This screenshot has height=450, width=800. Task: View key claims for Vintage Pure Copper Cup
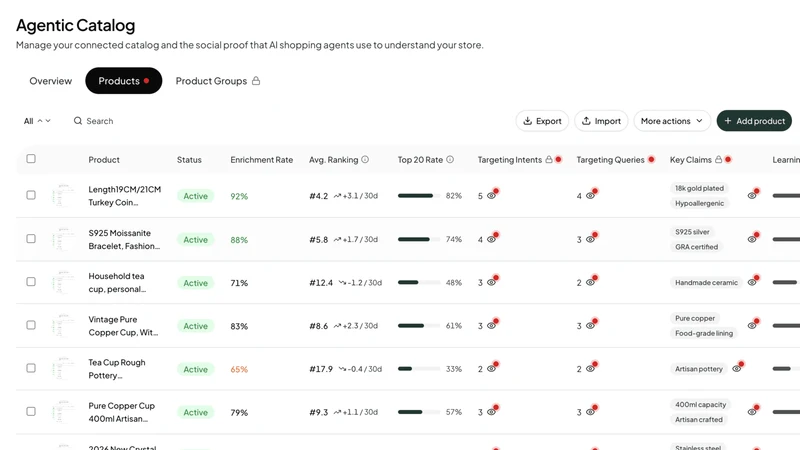pyautogui.click(x=752, y=326)
